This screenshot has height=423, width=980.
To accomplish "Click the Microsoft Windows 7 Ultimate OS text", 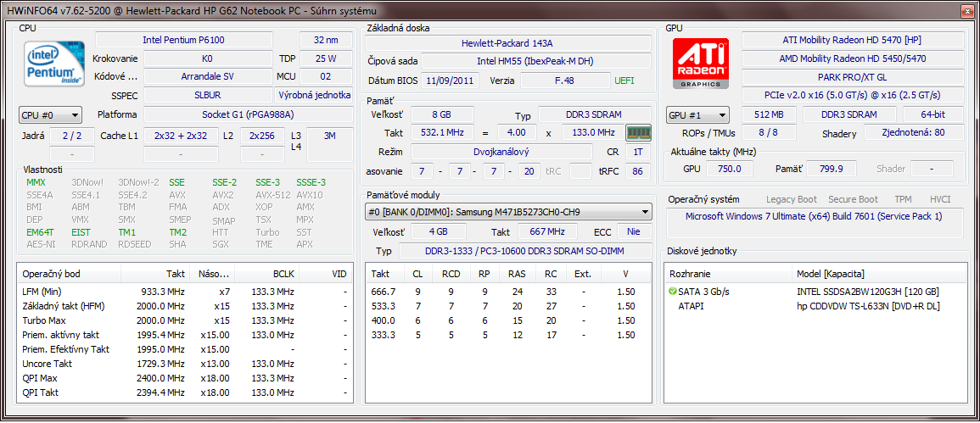I will tap(814, 216).
